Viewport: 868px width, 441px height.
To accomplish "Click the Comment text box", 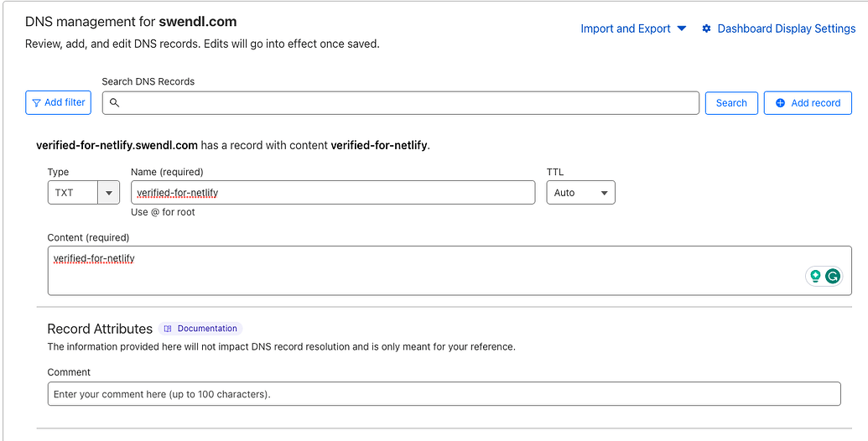I will click(x=444, y=394).
